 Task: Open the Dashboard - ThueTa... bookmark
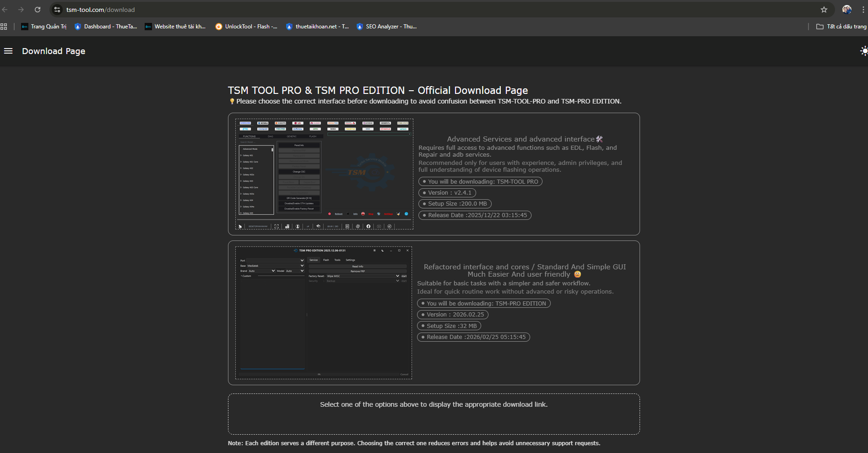[106, 27]
